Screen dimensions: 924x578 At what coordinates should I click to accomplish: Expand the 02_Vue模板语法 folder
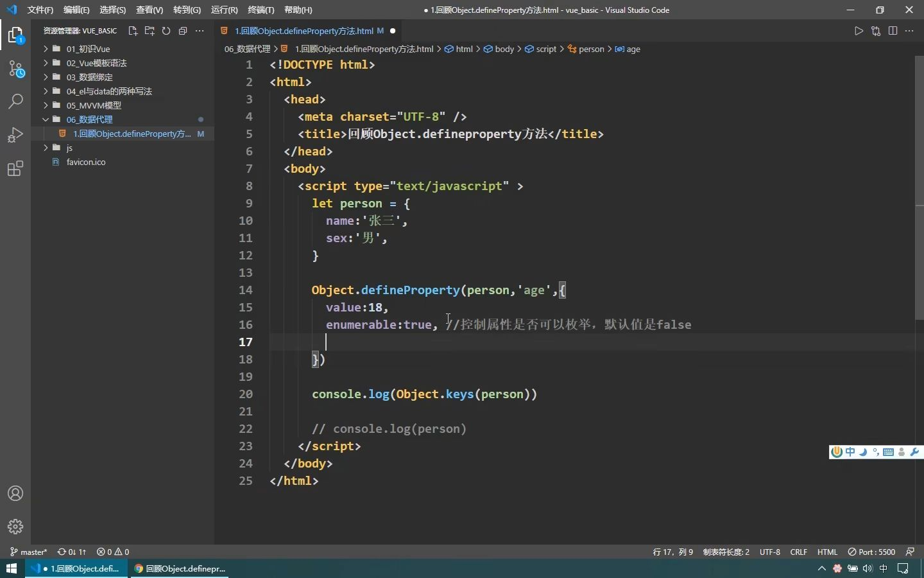pos(122,63)
